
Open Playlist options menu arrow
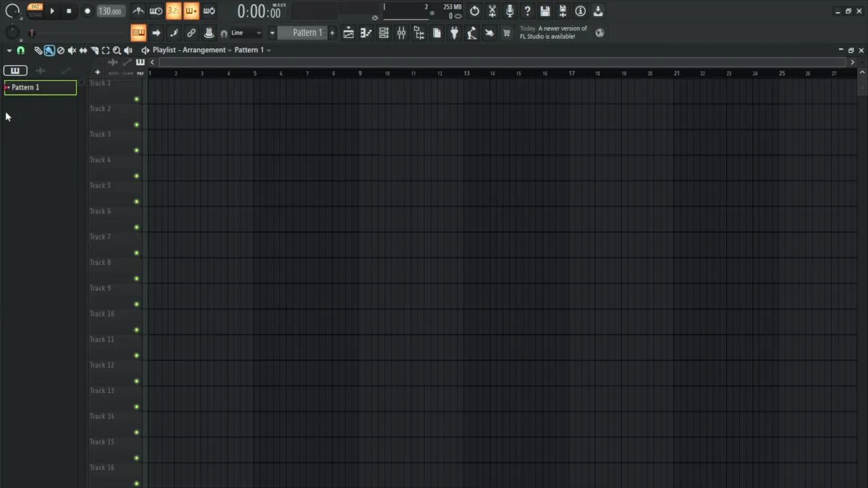point(9,50)
